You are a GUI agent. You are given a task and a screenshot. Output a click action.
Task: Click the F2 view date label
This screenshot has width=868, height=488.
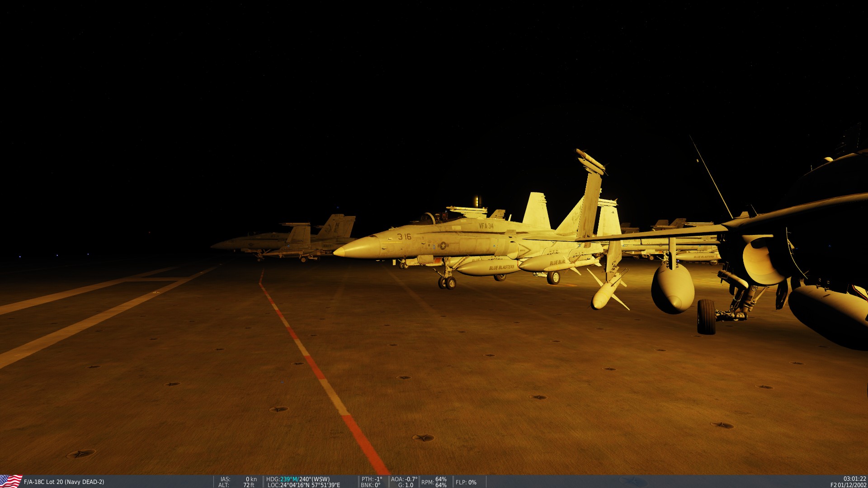click(x=848, y=485)
